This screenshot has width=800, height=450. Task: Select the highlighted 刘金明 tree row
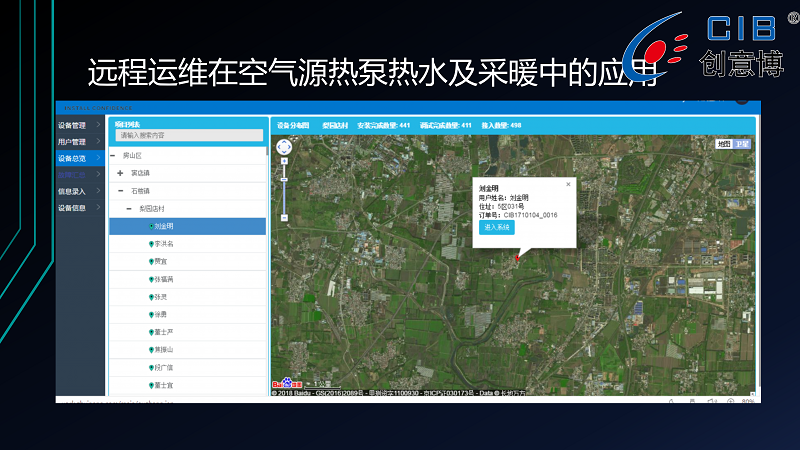187,226
